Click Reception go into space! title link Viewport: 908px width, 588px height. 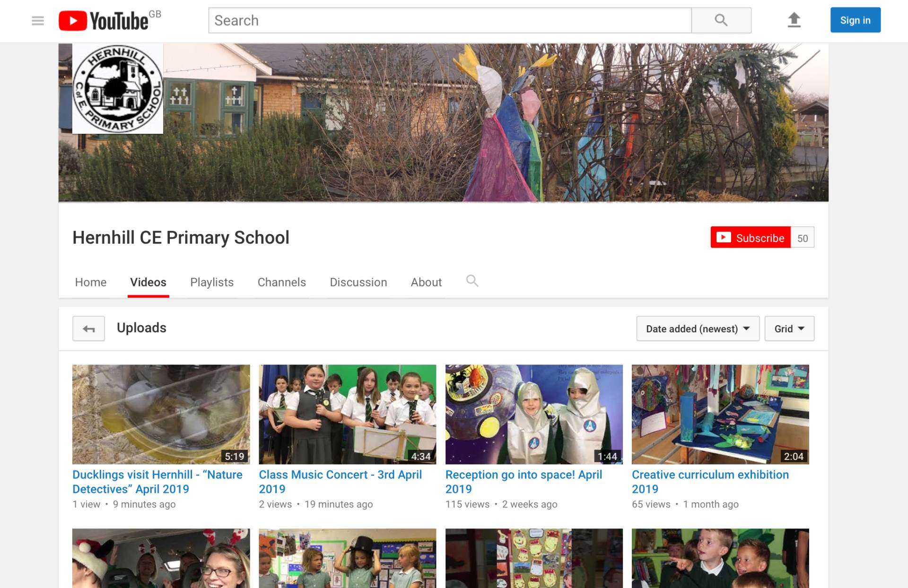click(x=524, y=482)
